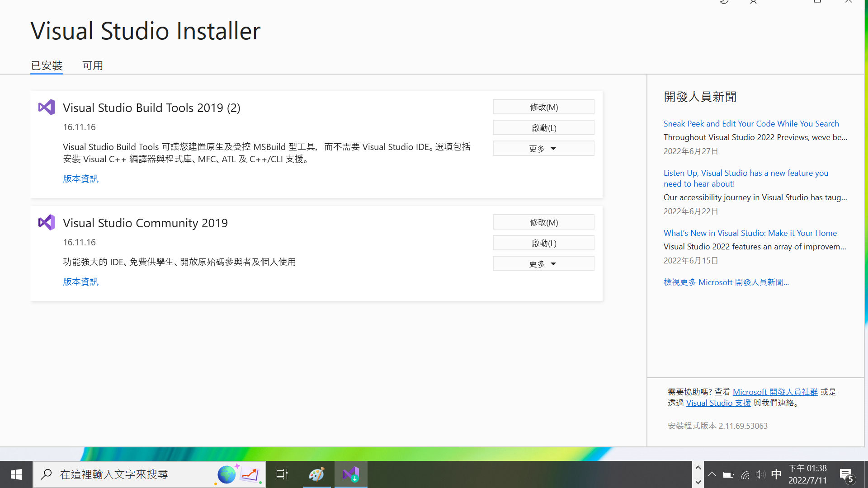
Task: Show hidden system tray icons
Action: click(712, 474)
